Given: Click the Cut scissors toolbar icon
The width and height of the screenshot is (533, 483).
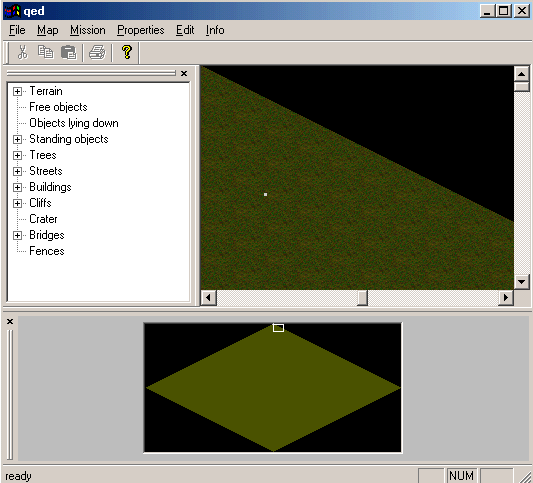Looking at the screenshot, I should click(22, 52).
